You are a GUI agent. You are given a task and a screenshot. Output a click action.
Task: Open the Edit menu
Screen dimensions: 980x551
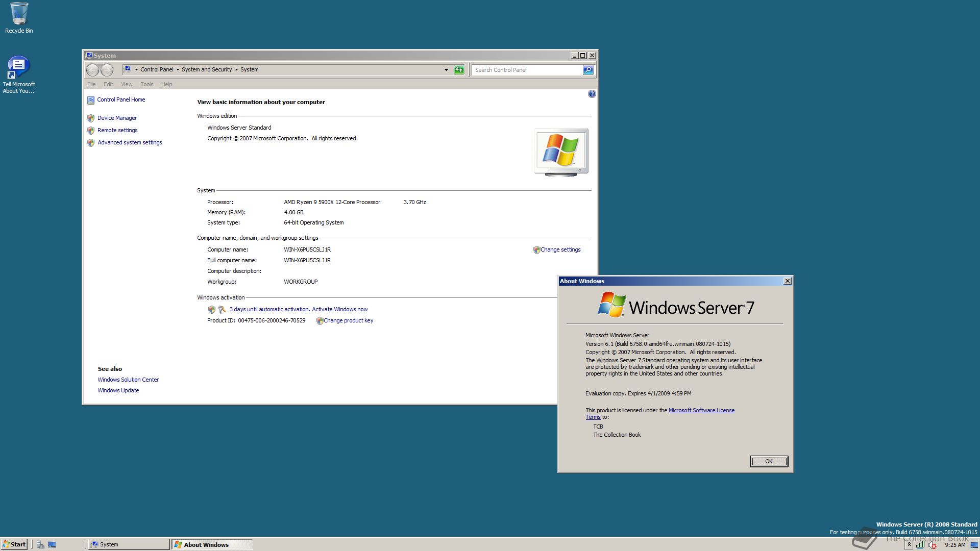[x=108, y=84]
